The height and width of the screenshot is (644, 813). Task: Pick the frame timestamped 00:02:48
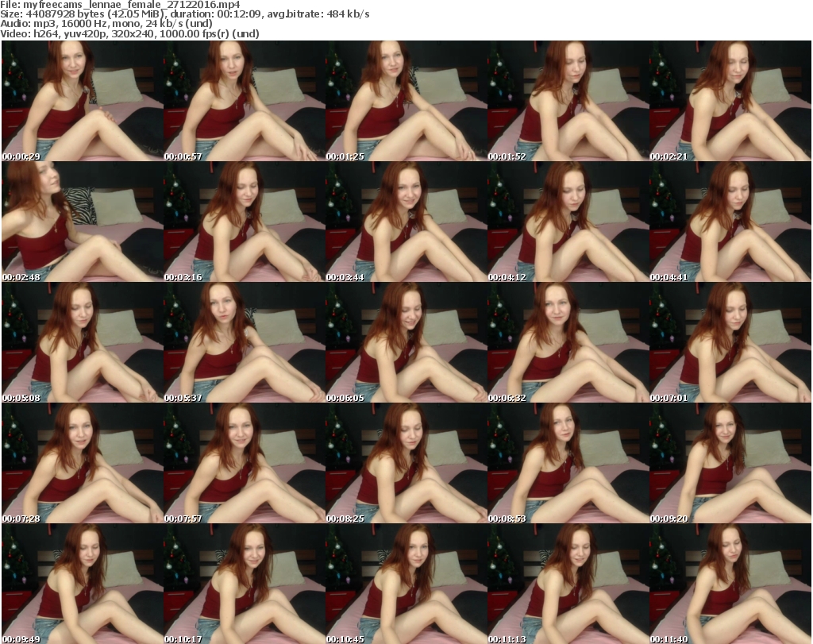(83, 222)
